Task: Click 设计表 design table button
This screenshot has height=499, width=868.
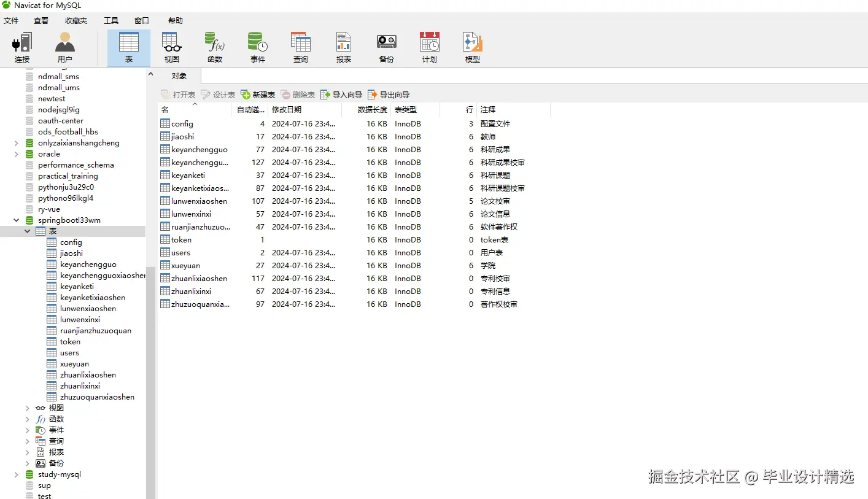Action: 218,95
